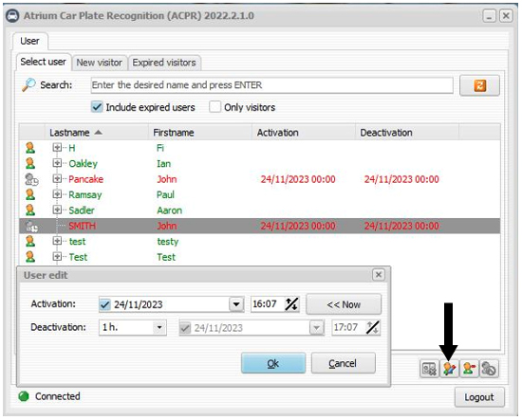The height and width of the screenshot is (420, 522).
Task: Click the user icon on the H row
Action: [x=30, y=148]
